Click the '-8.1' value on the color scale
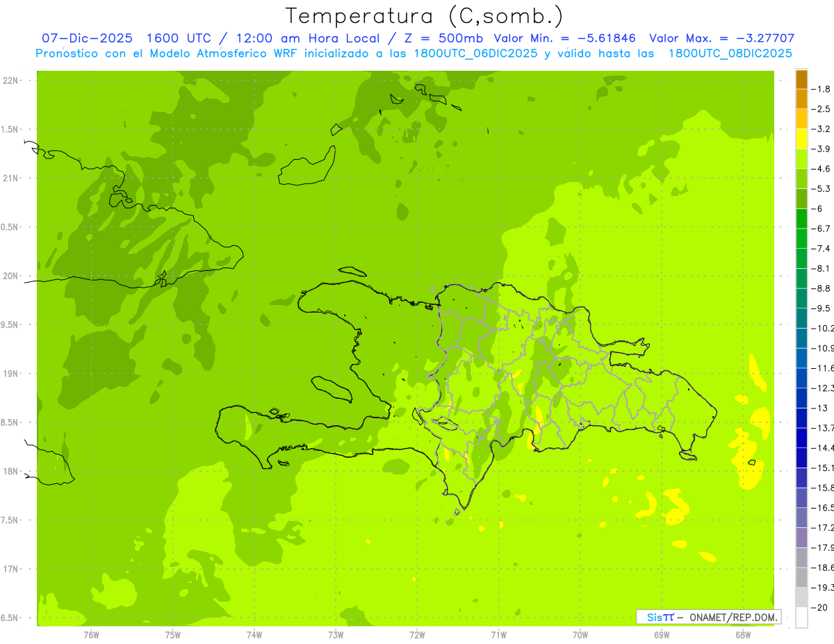Image resolution: width=834 pixels, height=644 pixels. tap(821, 268)
